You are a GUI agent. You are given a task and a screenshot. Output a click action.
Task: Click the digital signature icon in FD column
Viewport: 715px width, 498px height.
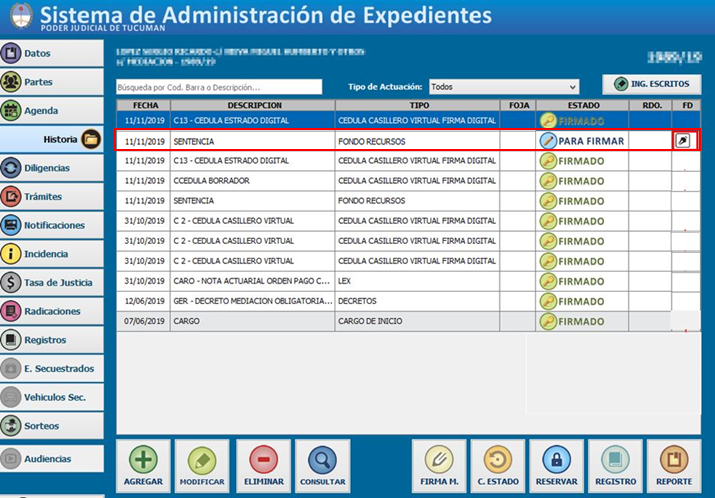point(683,141)
